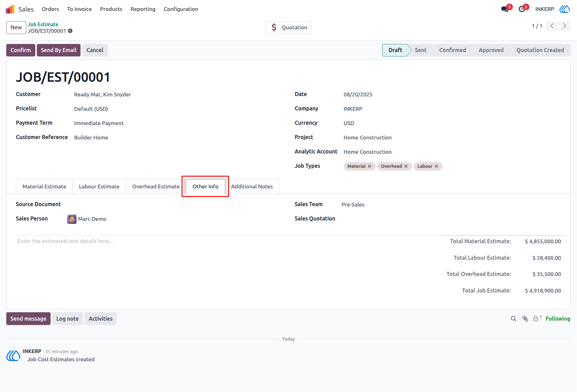Click the INKERP user avatar logo

[x=565, y=9]
